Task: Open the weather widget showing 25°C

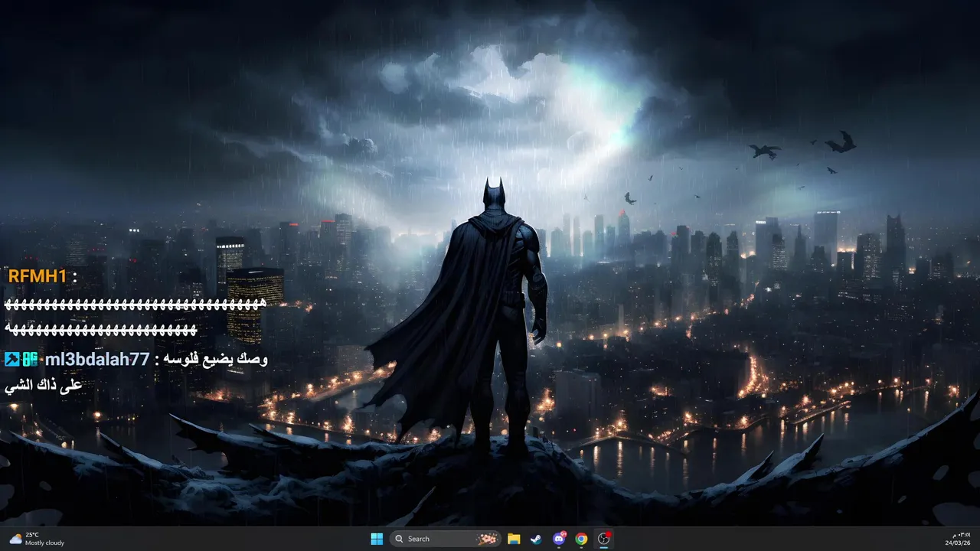Action: pos(36,539)
